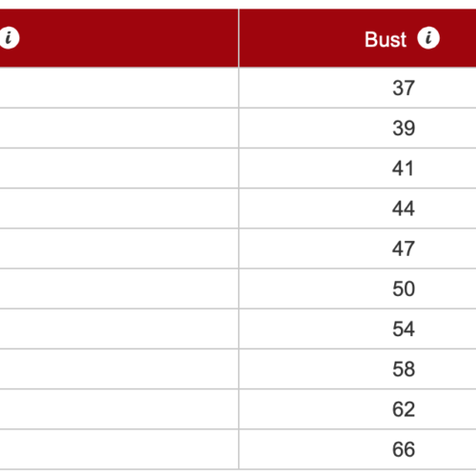The image size is (476, 476).
Task: Click the empty cell left of 47
Action: (119, 248)
